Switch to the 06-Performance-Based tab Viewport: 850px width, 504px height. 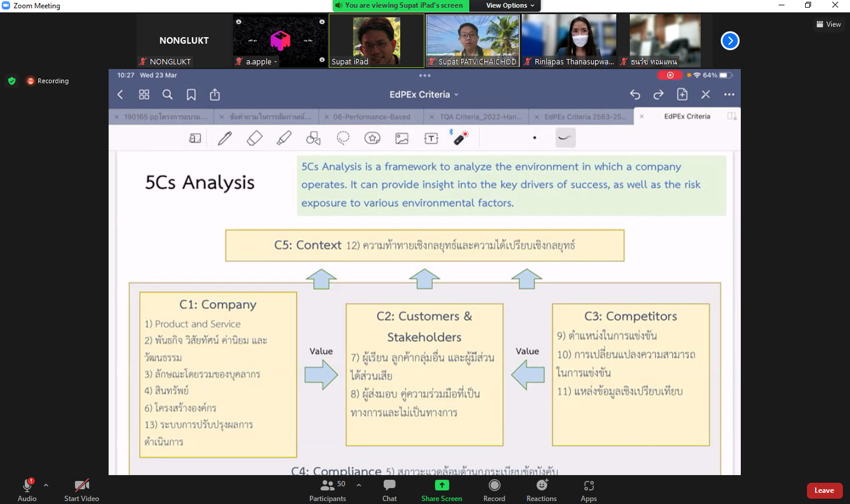point(371,117)
